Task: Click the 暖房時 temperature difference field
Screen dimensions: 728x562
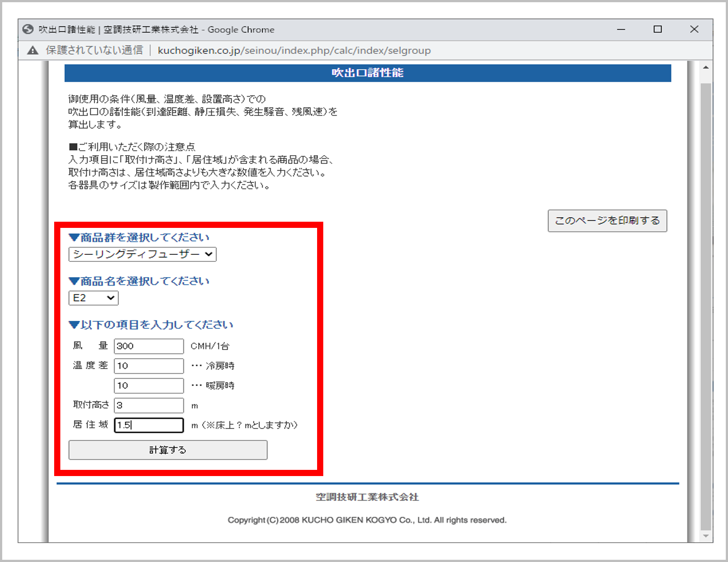Action: point(149,386)
